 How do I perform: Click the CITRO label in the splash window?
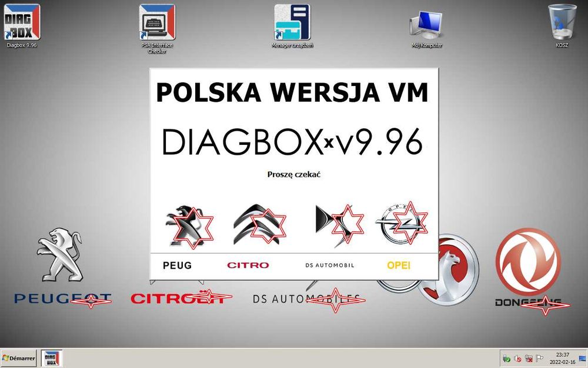[x=248, y=265]
